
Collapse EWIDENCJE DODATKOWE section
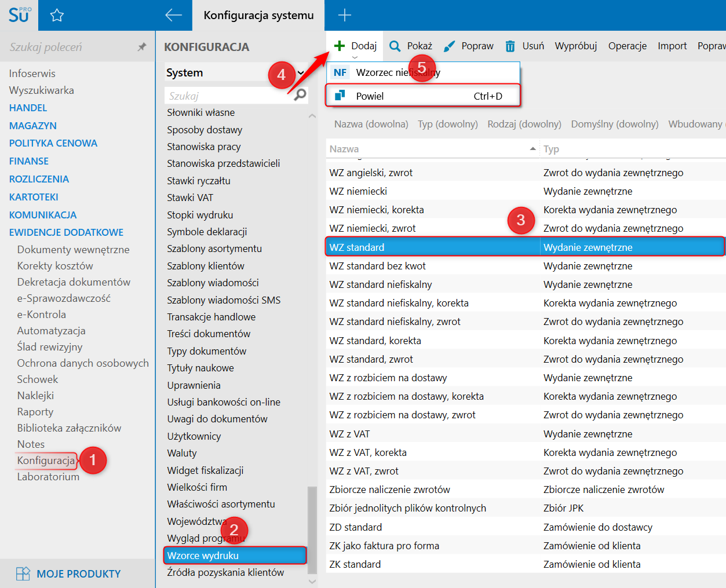pyautogui.click(x=66, y=232)
